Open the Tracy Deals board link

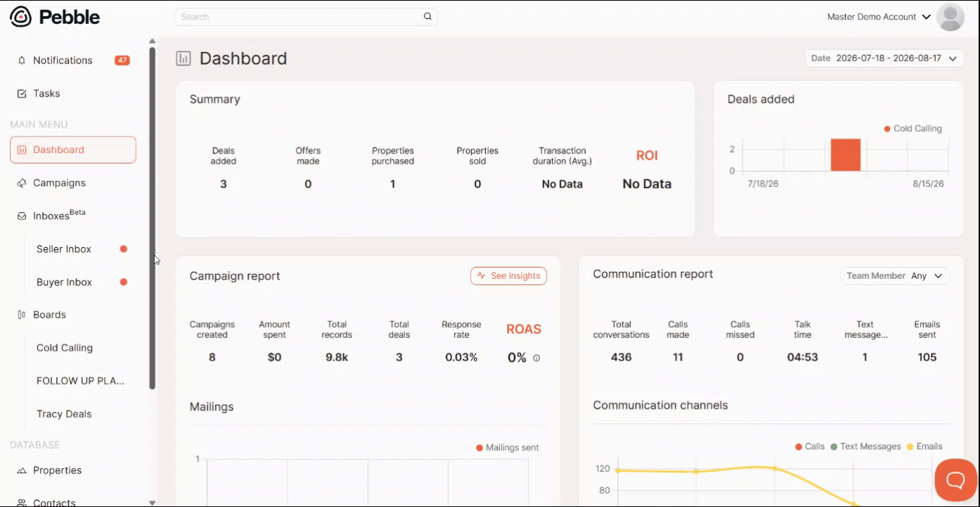64,414
